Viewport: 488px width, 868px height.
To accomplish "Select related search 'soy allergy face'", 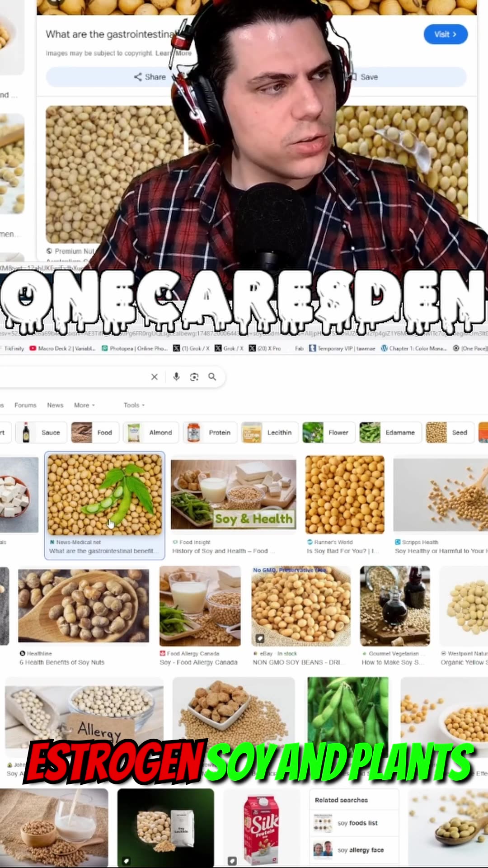I will coord(355,850).
